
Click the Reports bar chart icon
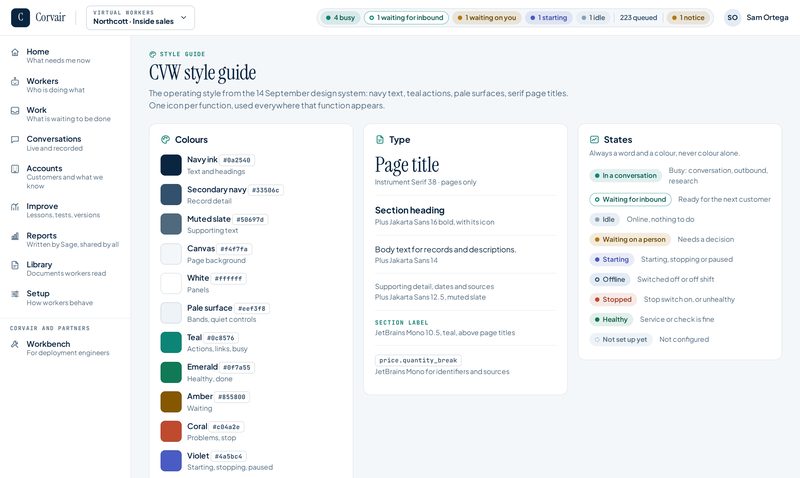click(15, 236)
